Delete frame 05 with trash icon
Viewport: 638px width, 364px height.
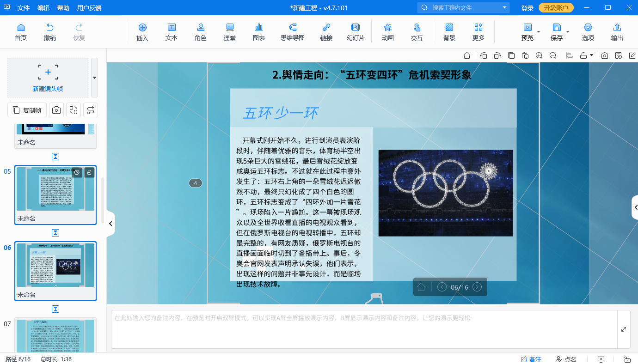click(x=89, y=173)
